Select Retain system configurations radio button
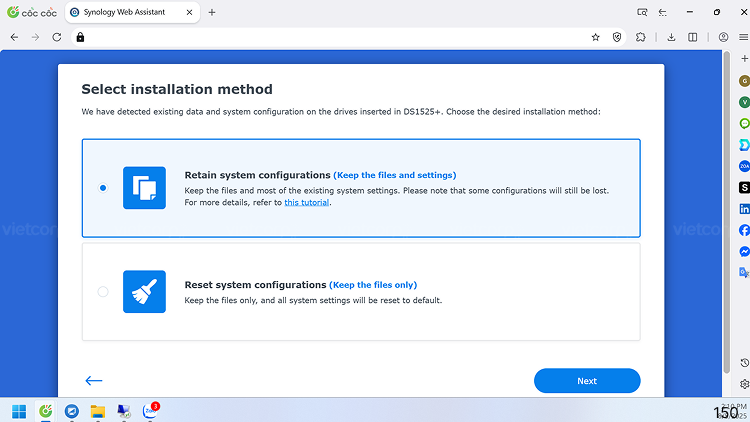Screen dimensions: 750x422 coord(103,188)
